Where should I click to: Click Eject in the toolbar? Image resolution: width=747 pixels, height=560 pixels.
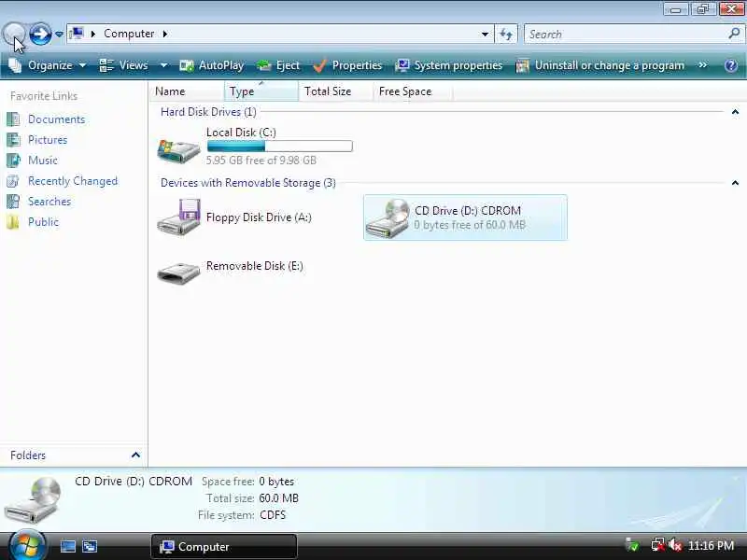click(278, 65)
